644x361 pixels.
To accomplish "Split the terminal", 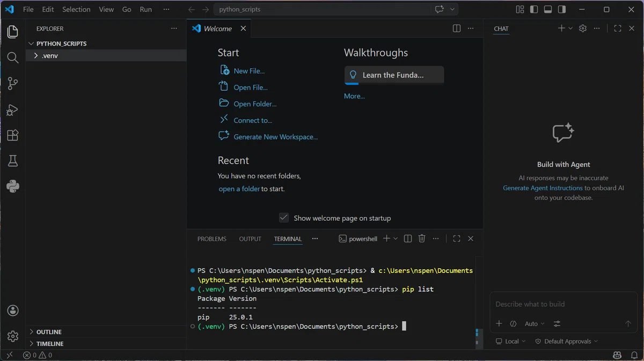I will click(408, 239).
